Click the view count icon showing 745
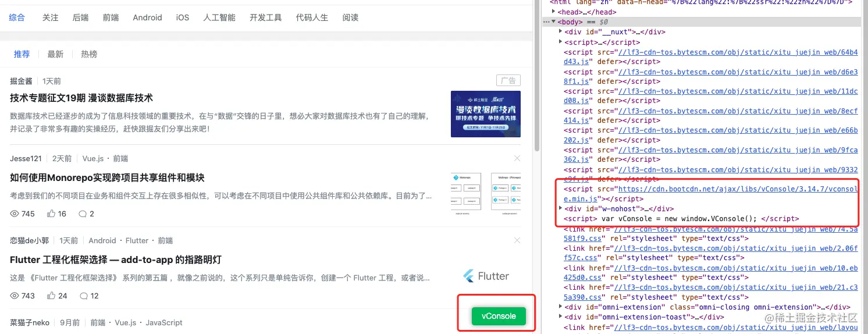 [15, 214]
